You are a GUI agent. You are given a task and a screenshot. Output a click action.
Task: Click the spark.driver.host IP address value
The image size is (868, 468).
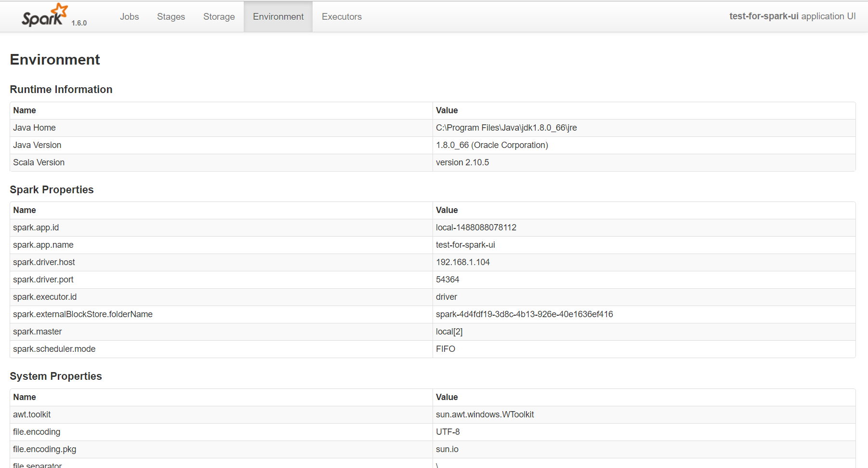click(x=463, y=262)
